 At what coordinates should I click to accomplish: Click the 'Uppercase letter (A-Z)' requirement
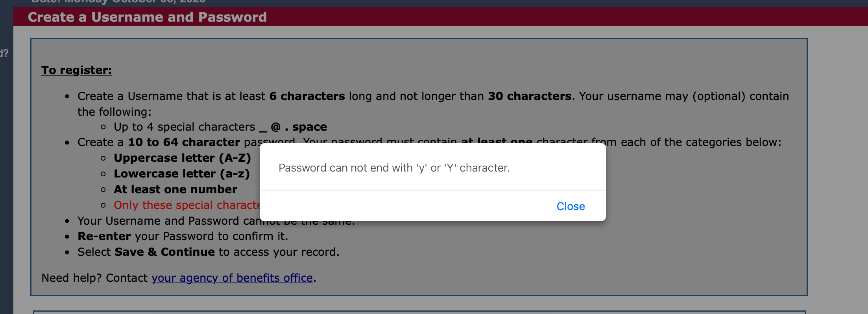(x=182, y=158)
